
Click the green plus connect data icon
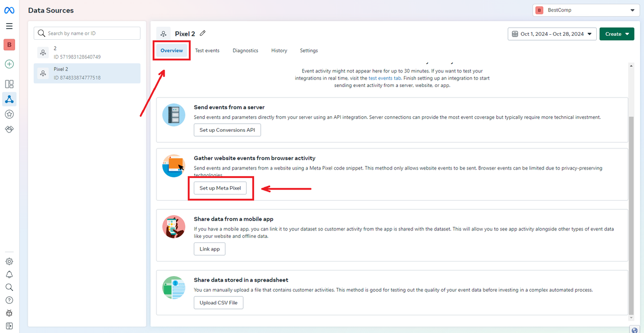point(9,64)
